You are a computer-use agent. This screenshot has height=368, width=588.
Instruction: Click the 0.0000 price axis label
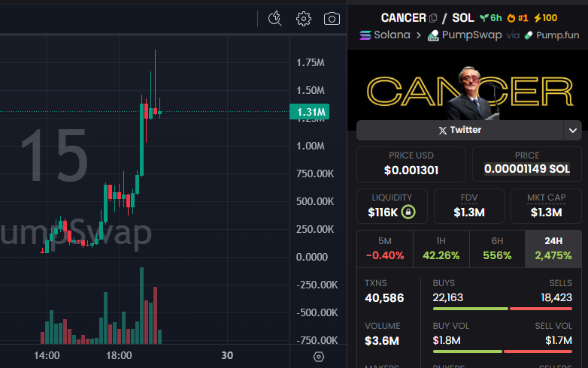(x=311, y=257)
